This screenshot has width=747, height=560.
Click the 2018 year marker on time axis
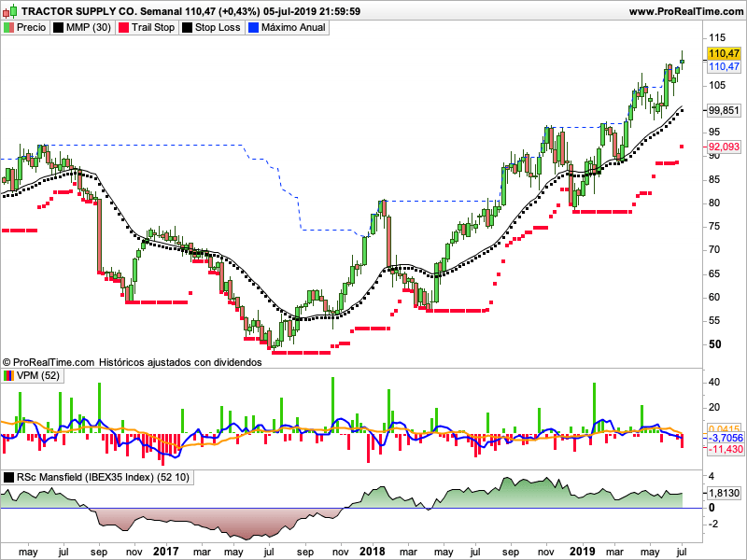pyautogui.click(x=373, y=552)
